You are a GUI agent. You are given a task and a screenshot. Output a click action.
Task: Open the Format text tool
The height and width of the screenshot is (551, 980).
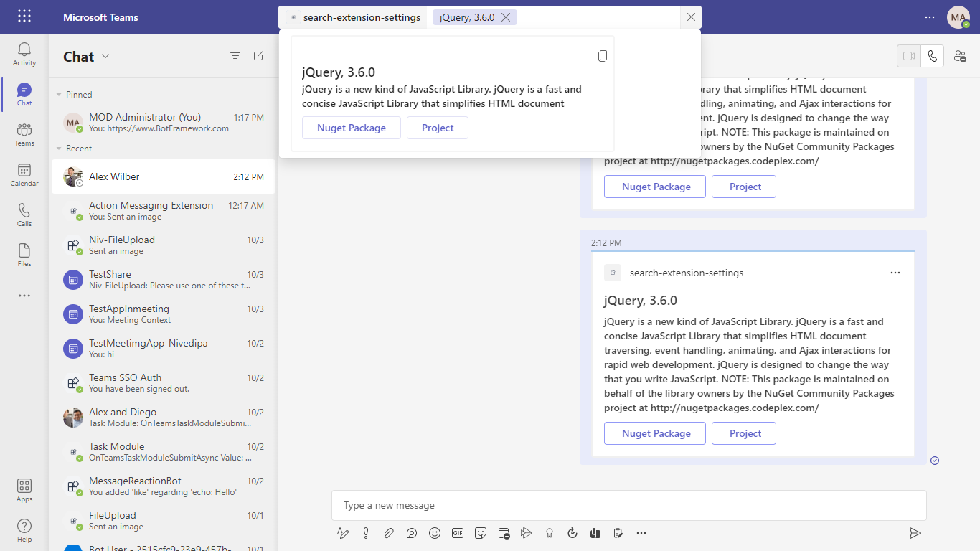(x=343, y=533)
